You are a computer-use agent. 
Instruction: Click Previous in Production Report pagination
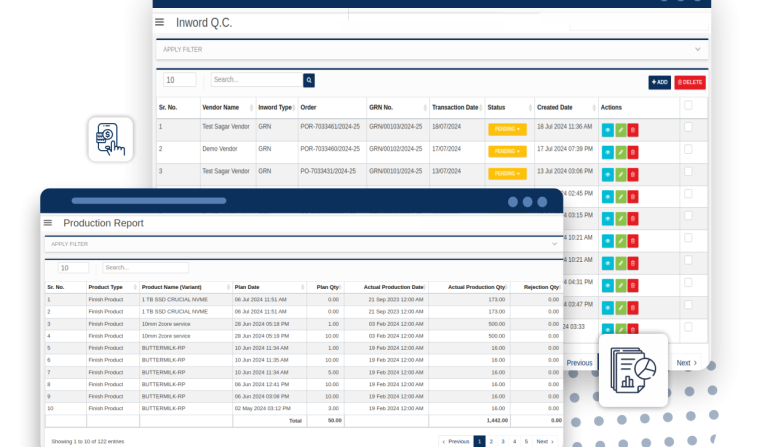456,441
